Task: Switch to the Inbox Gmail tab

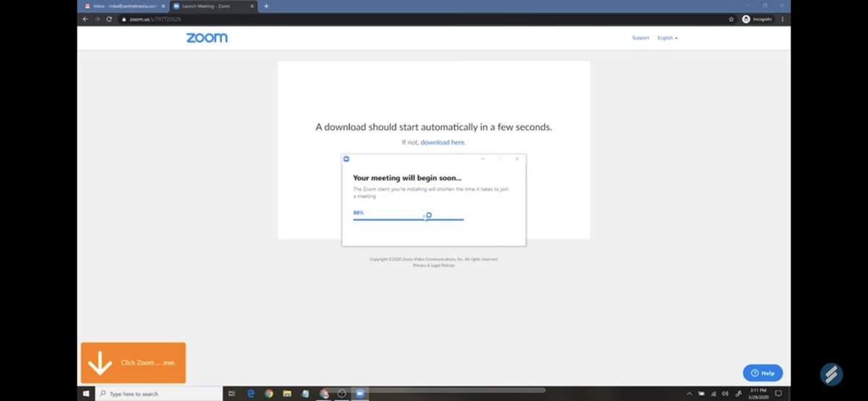Action: click(125, 6)
